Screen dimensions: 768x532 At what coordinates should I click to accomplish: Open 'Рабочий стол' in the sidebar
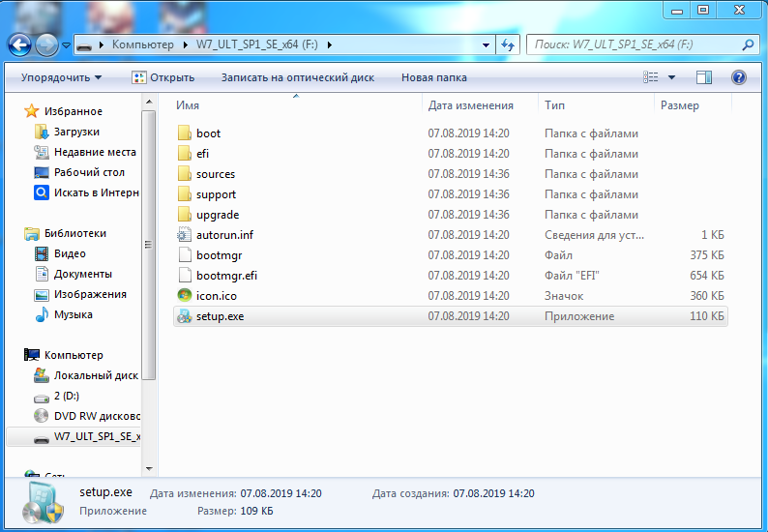click(89, 172)
